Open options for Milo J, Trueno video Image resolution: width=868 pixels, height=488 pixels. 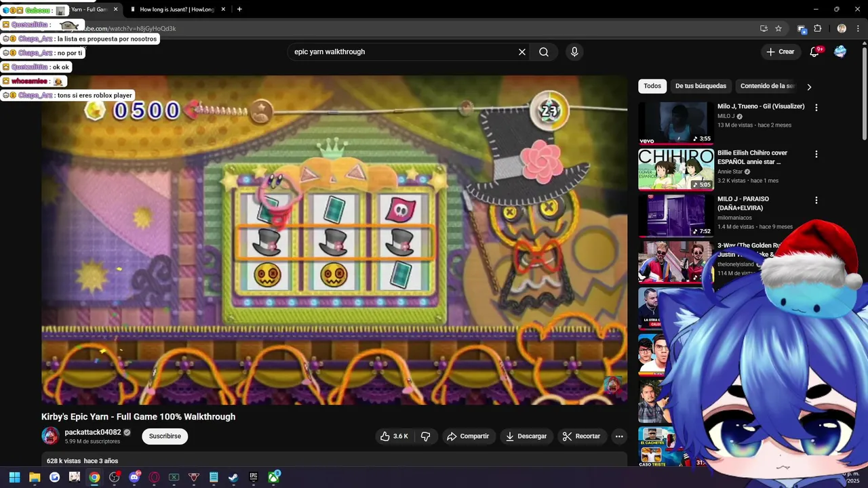coord(816,108)
